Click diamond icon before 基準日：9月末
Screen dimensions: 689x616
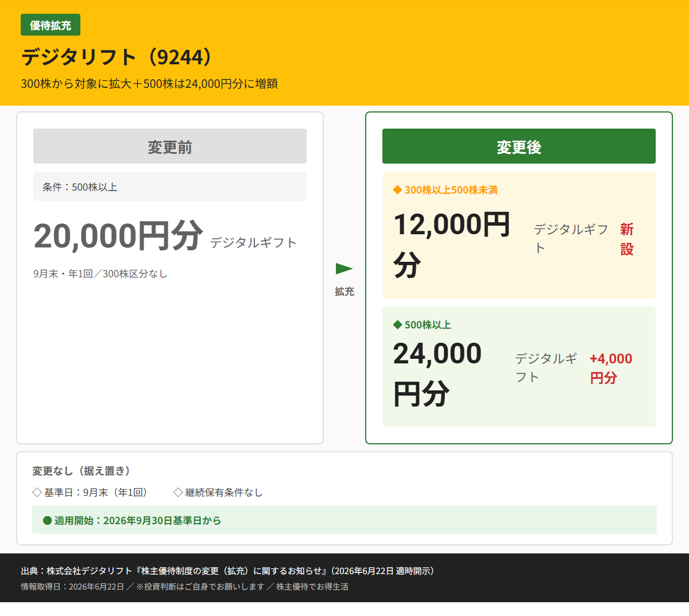(x=37, y=493)
